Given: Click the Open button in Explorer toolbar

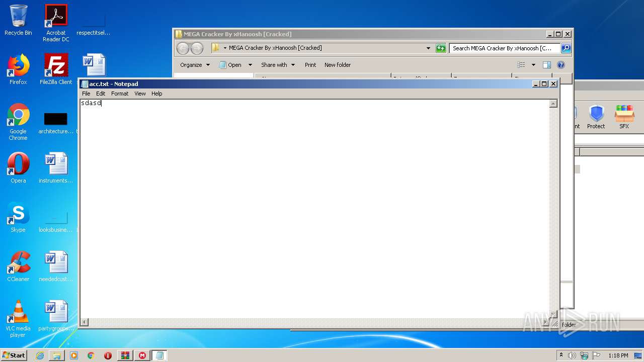Looking at the screenshot, I should point(230,65).
